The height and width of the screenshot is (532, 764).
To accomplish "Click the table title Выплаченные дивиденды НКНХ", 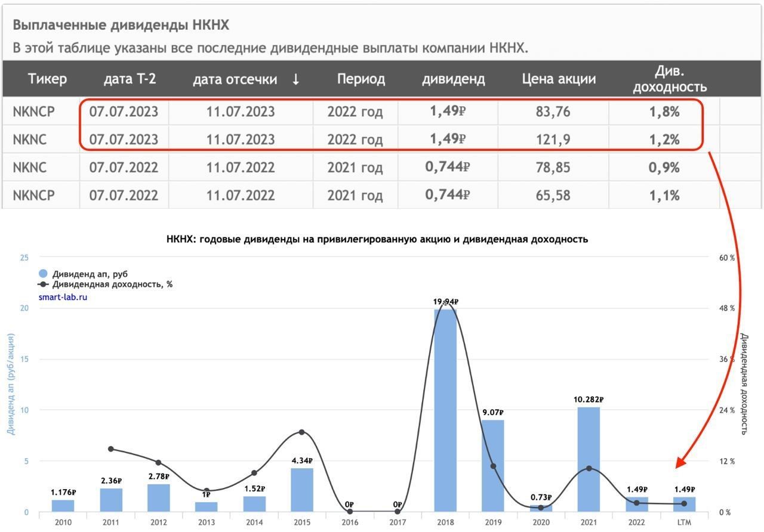I will (121, 25).
